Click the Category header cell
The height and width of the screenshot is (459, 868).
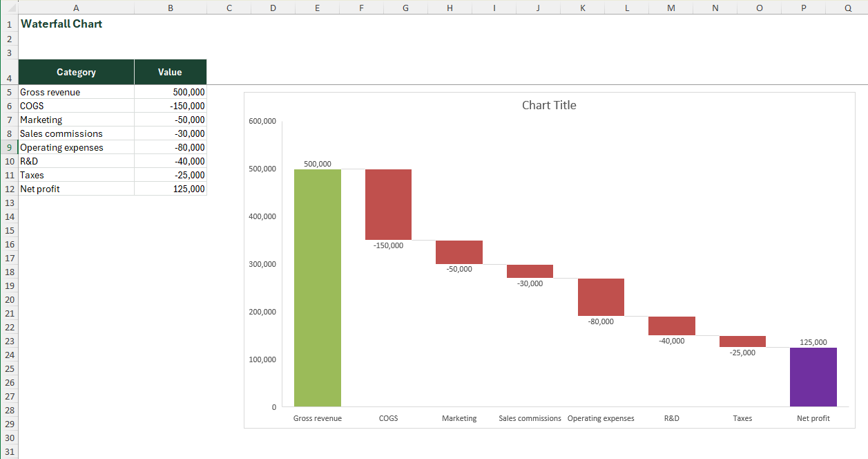tap(76, 72)
